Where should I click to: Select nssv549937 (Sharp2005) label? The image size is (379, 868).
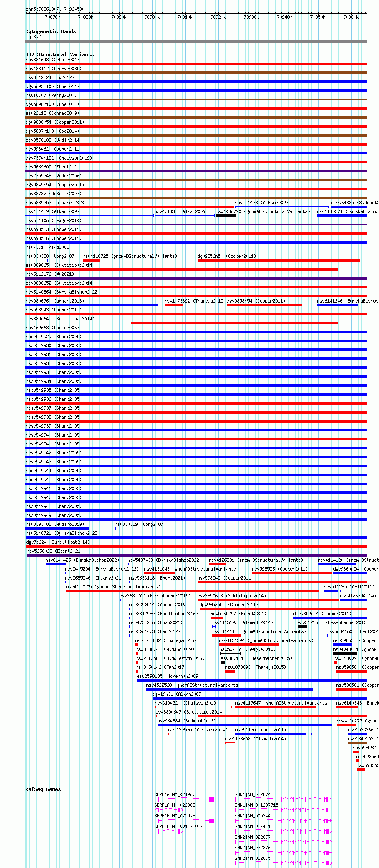(x=54, y=408)
